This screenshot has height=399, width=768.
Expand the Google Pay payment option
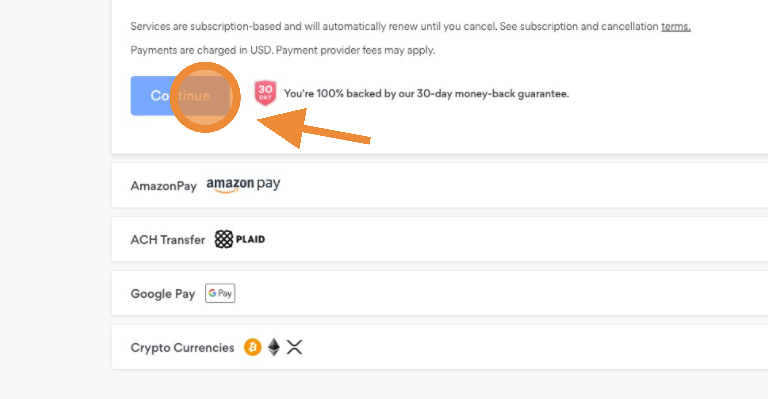[x=440, y=293]
